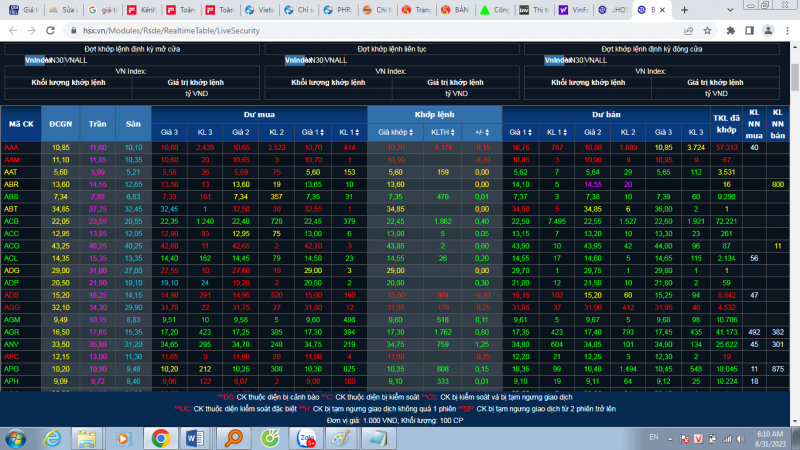Open a new tab with the plus button

(682, 9)
